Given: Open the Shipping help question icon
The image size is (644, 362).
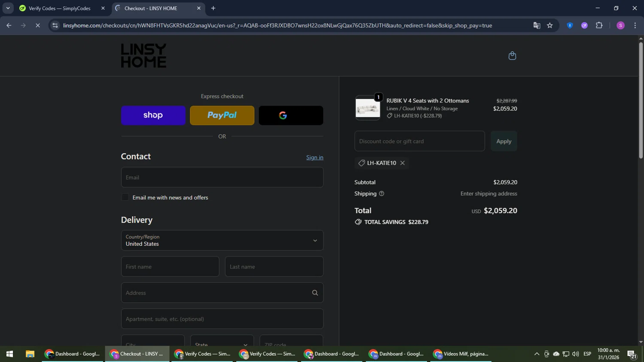Looking at the screenshot, I should click(x=381, y=194).
